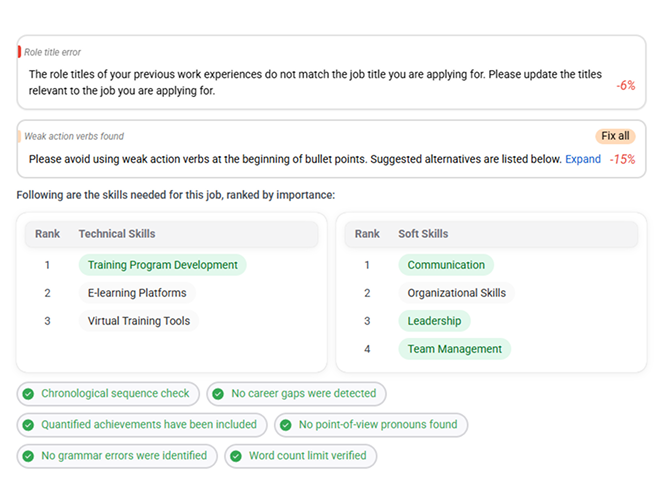Expand the weak action verbs suggestions
Screen dimensions: 667x500
[583, 159]
